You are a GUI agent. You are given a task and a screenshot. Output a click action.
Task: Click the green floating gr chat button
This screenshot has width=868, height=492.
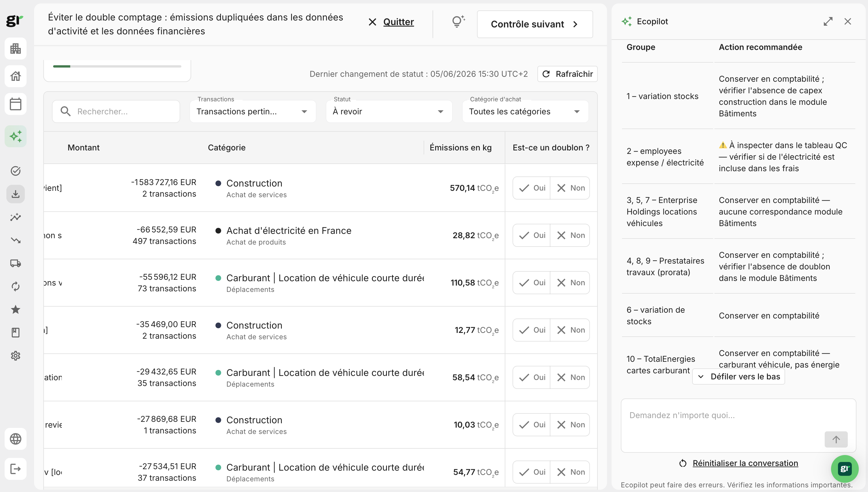click(845, 469)
